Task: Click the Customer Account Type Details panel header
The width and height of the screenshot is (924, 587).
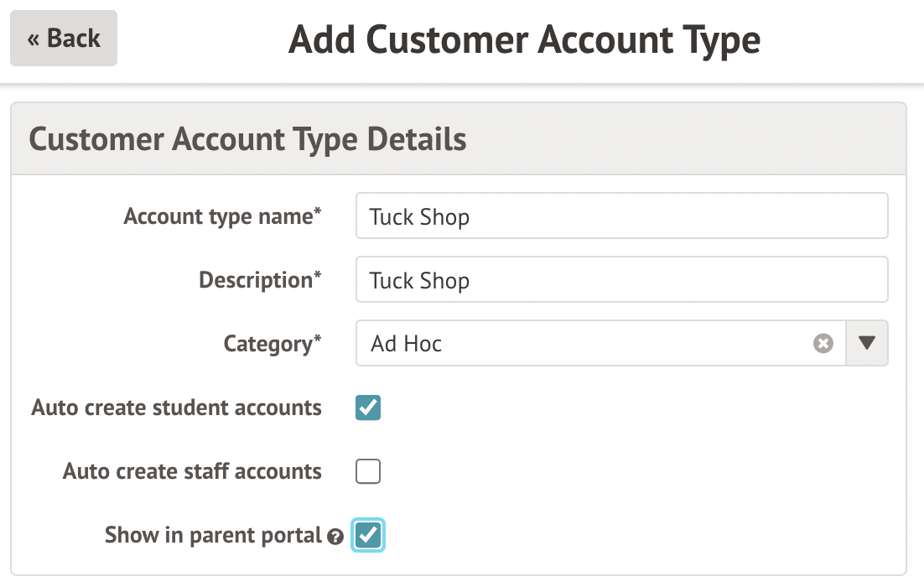Action: tap(248, 139)
